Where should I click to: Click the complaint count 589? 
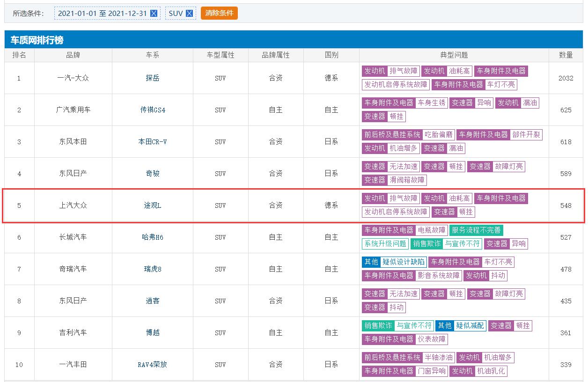(566, 174)
